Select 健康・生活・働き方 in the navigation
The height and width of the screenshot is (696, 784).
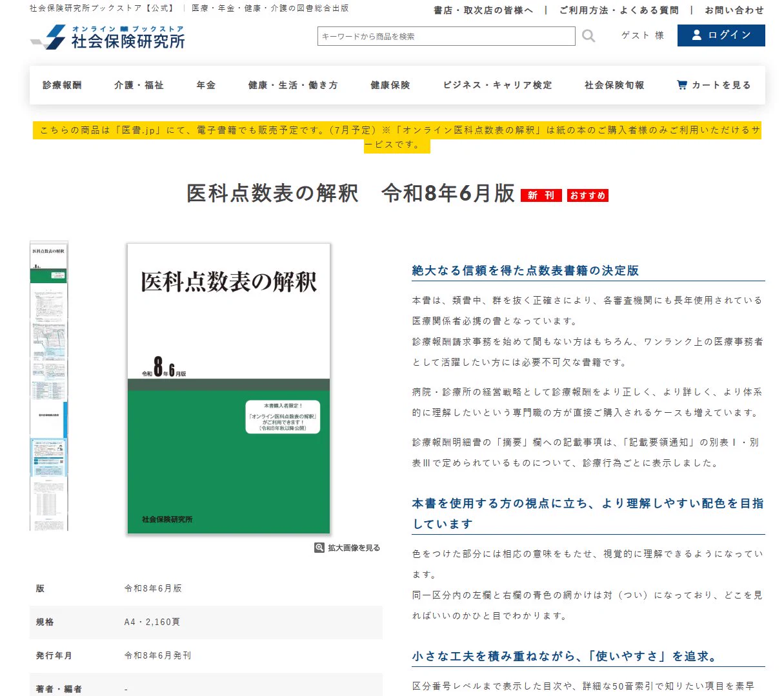pyautogui.click(x=293, y=85)
